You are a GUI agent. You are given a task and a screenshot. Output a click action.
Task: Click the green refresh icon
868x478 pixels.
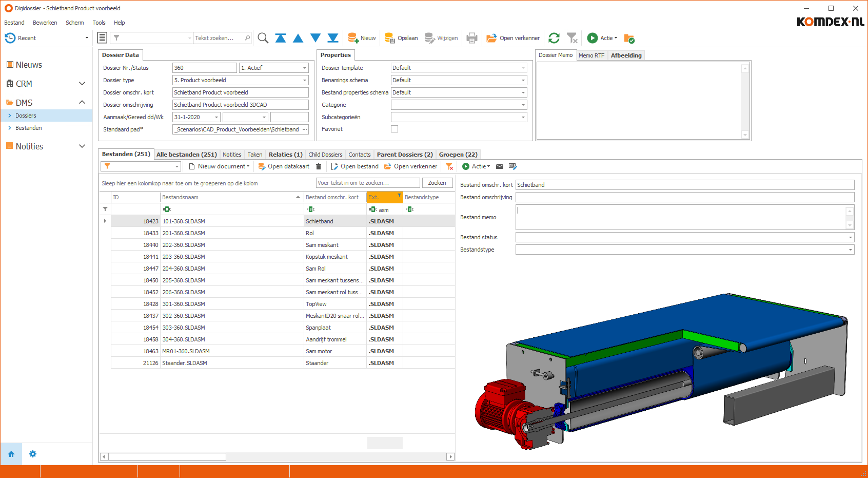point(554,38)
